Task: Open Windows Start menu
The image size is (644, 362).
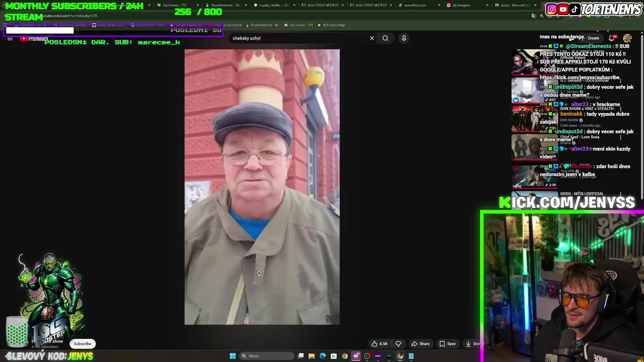Action: tap(232, 356)
